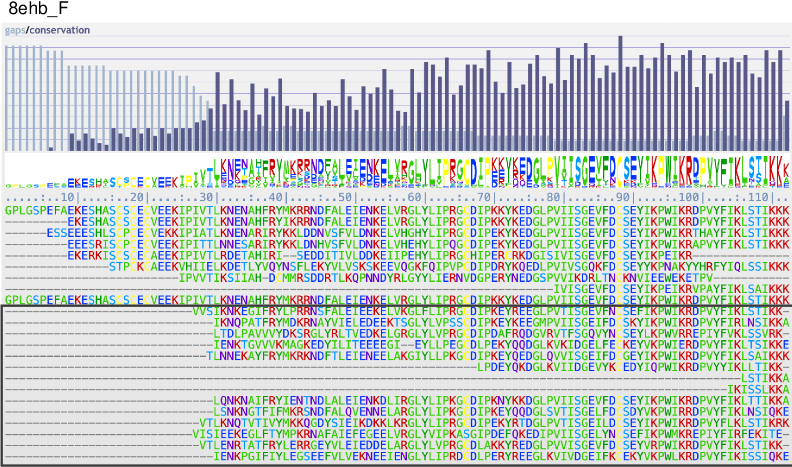
Task: Click ruler position label 80
Action: click(553, 197)
